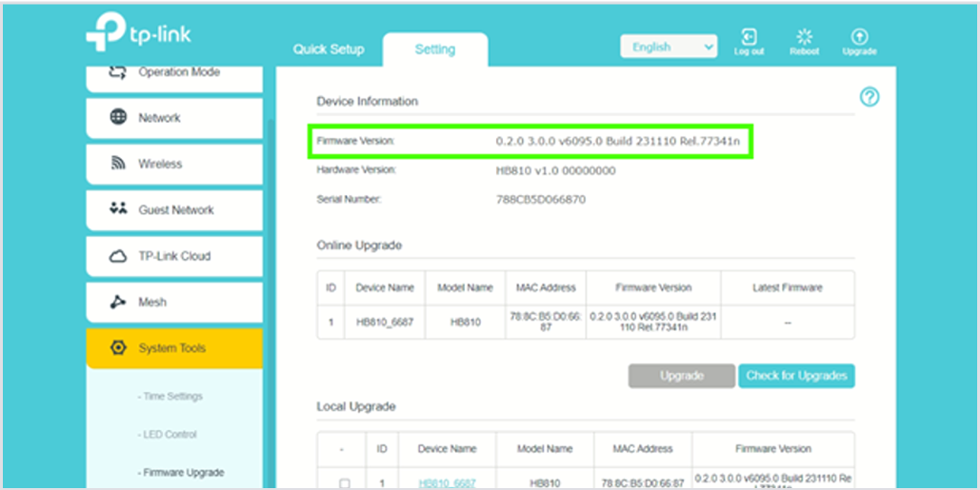Open Mesh menu item
980x490 pixels.
click(x=174, y=303)
